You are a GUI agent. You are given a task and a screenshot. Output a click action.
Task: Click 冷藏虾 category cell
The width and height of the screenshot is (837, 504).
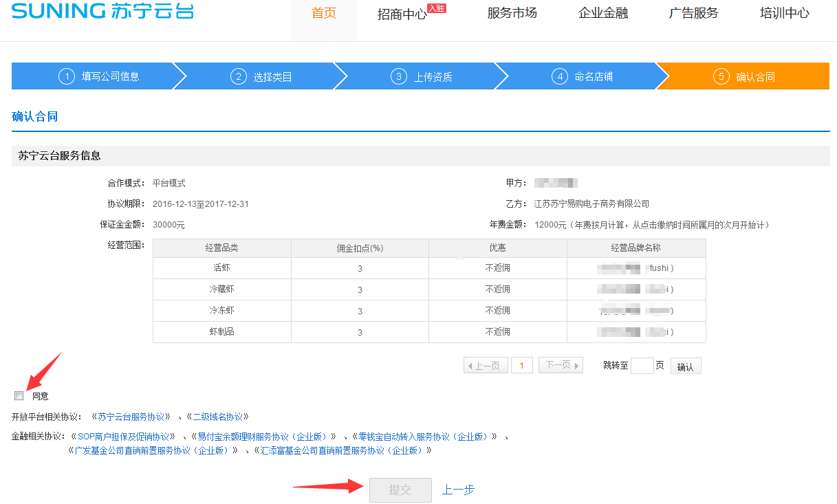222,289
